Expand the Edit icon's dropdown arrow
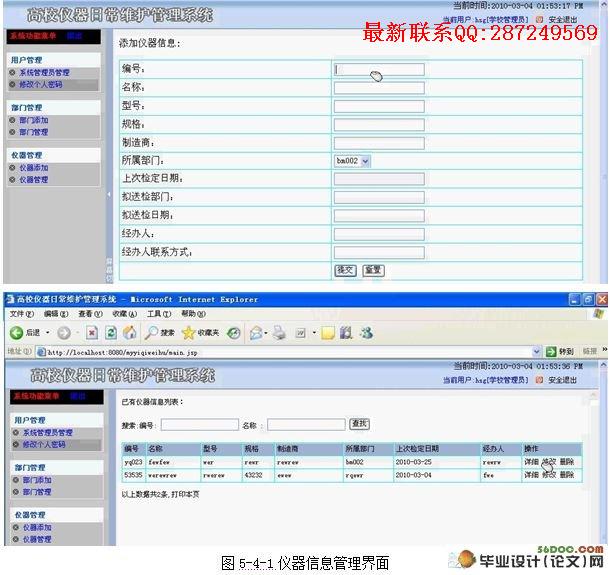612x575 pixels. point(314,333)
